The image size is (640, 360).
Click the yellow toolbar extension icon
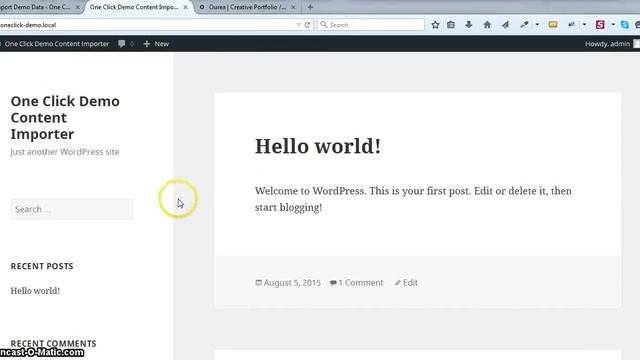pos(553,25)
